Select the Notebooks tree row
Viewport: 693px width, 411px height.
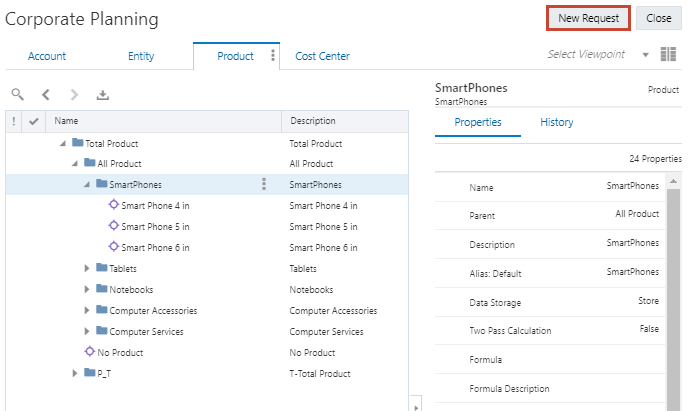coord(207,289)
